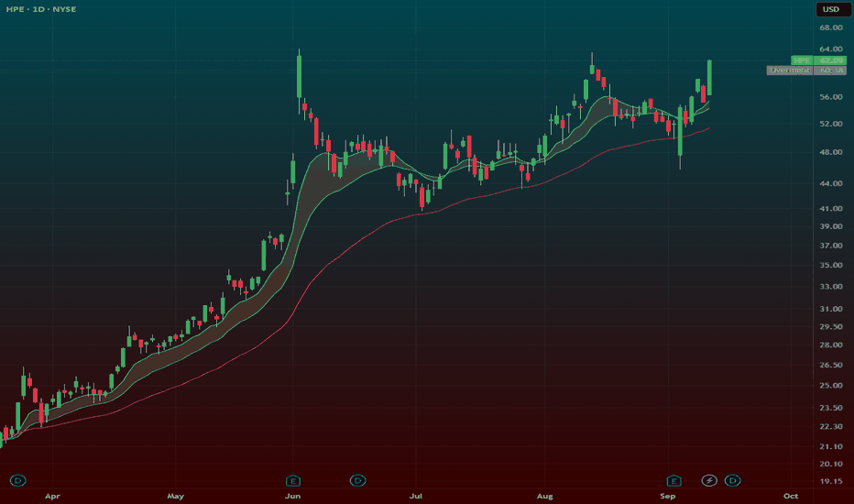
Task: Click the green HPE 62.09 price label
Action: click(818, 60)
